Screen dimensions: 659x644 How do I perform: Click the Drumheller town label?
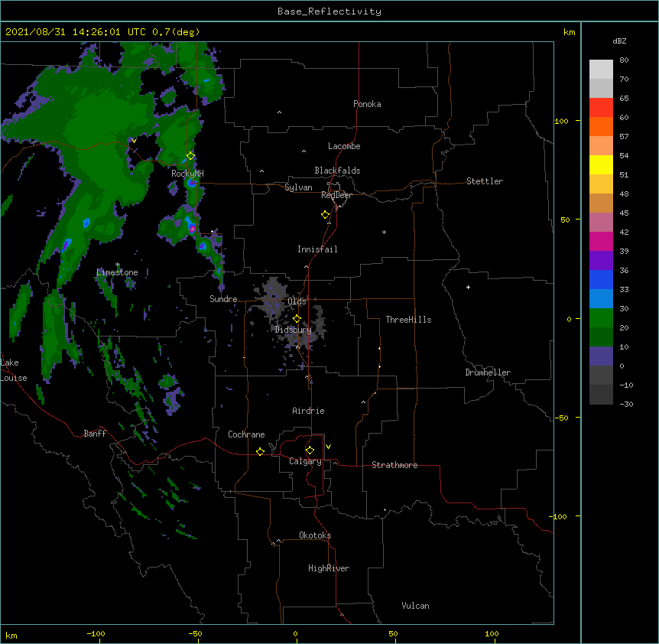pos(488,372)
